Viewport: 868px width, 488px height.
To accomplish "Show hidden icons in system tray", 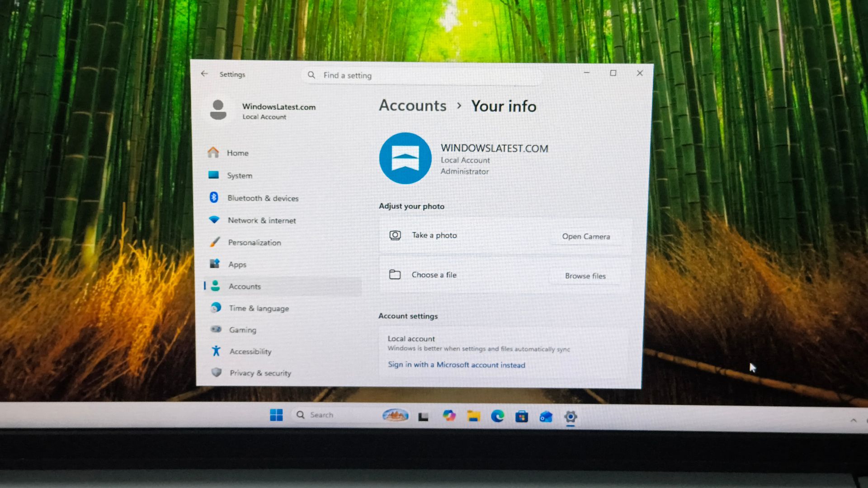I will 854,420.
